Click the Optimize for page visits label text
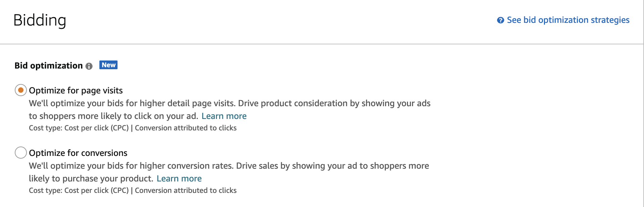Screen dimensions: 644x207 click(76, 90)
